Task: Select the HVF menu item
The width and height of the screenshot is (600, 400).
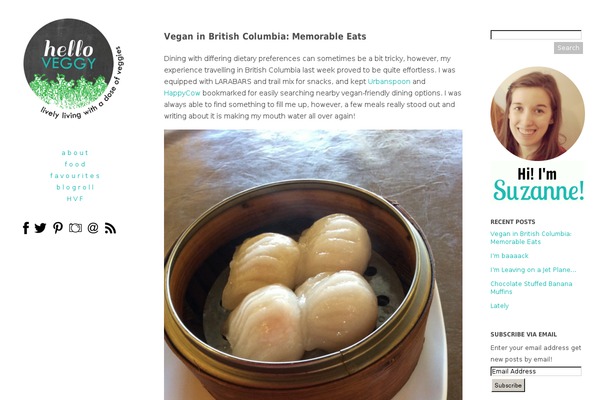Action: pos(75,199)
